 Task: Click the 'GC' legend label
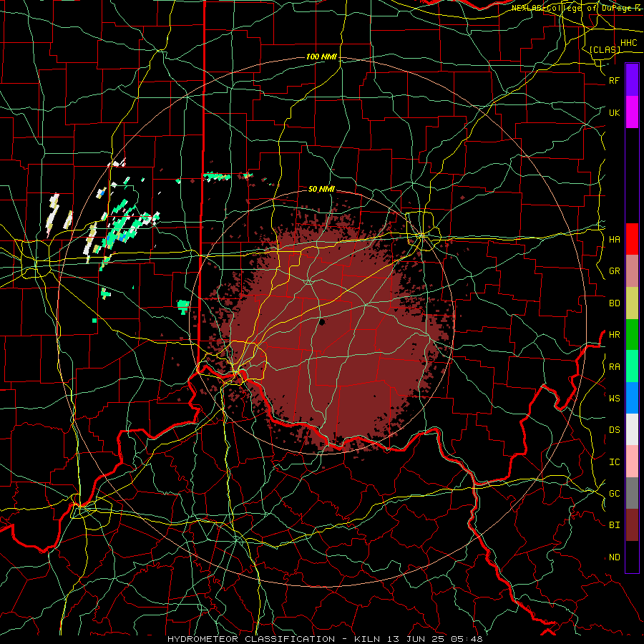click(x=614, y=494)
